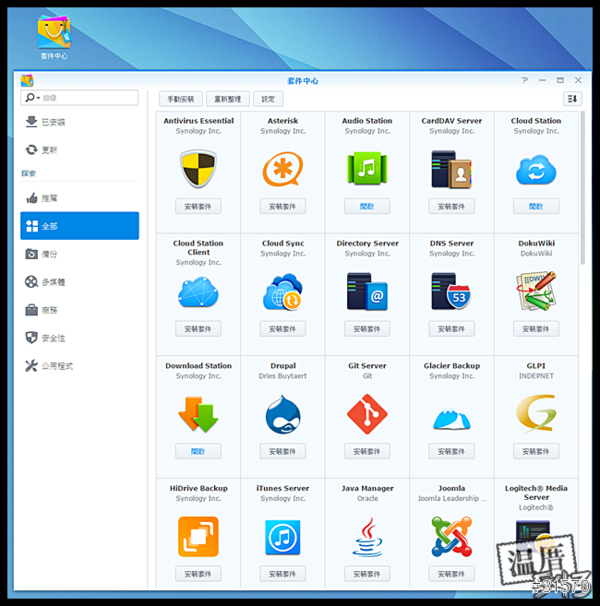Click the DokuWiki package icon

click(536, 291)
